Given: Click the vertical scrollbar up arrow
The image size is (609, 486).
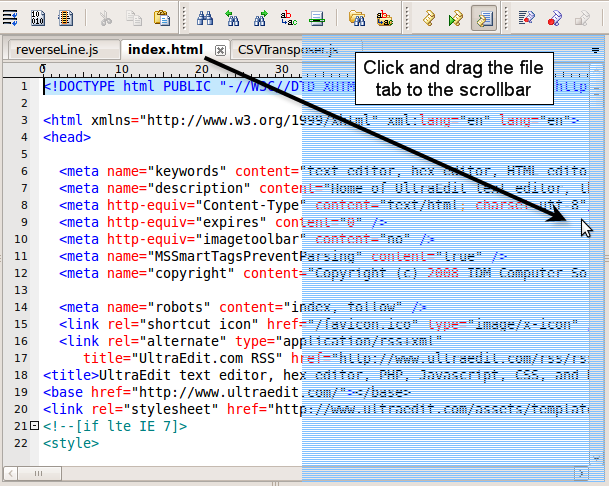Looking at the screenshot, I should tap(596, 70).
